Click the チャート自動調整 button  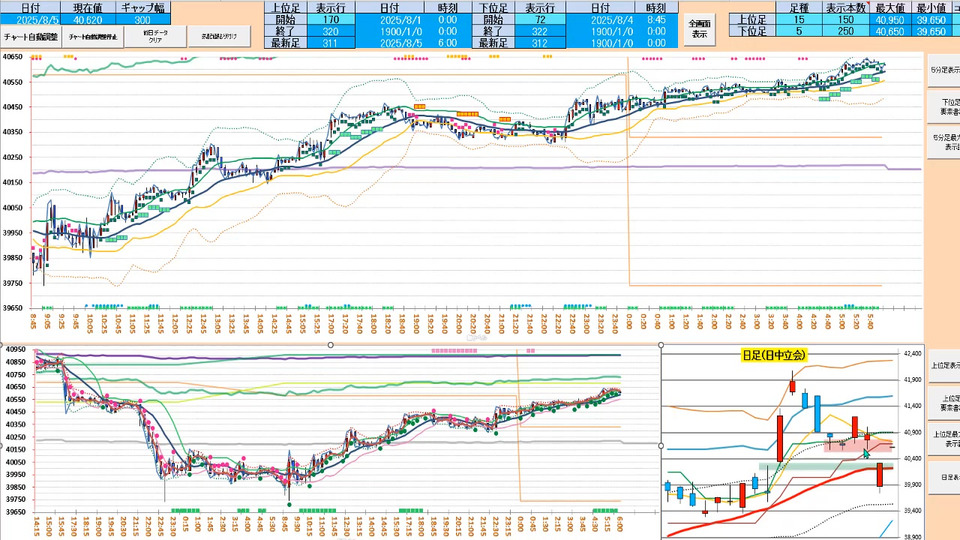coord(31,37)
